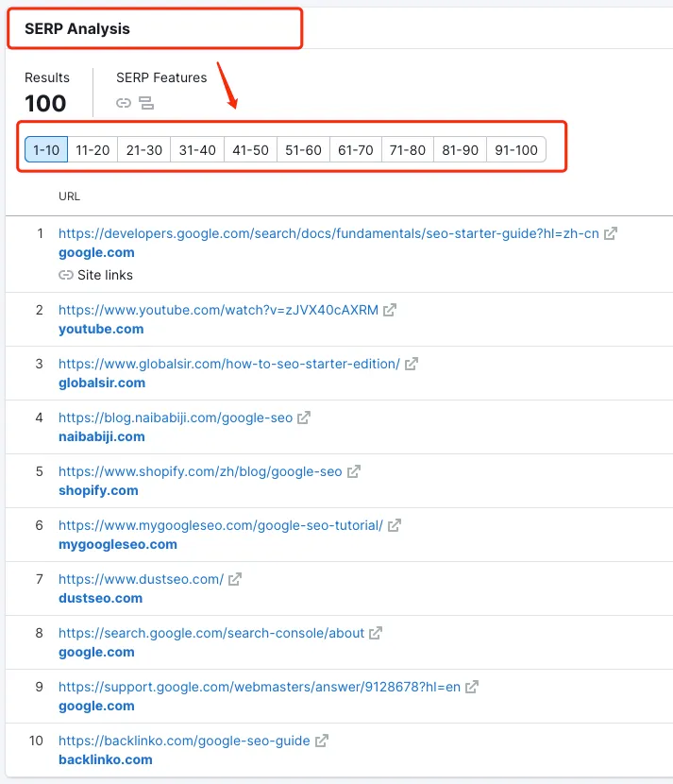Image resolution: width=673 pixels, height=784 pixels.
Task: Open the backlinko.com/google-seo-guide URL
Action: click(184, 741)
